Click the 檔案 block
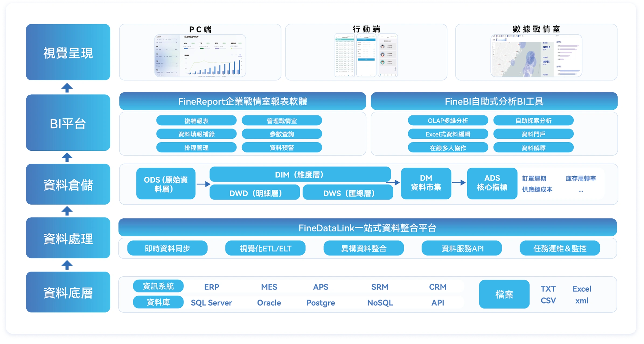This screenshot has width=644, height=344. coord(504,294)
